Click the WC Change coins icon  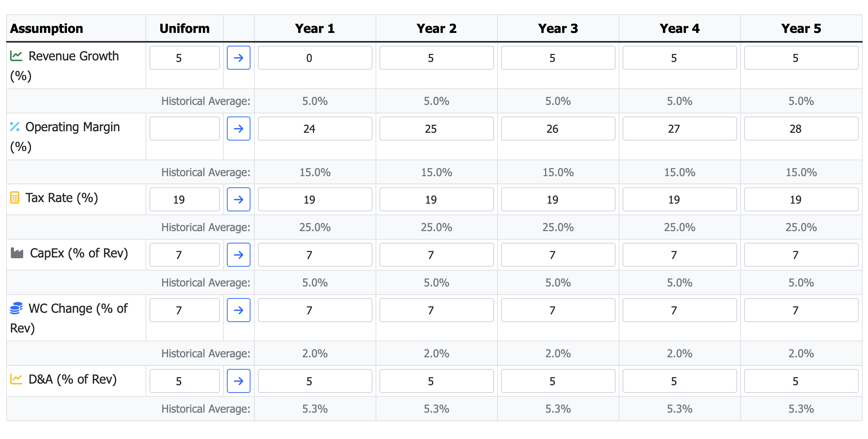pyautogui.click(x=16, y=308)
